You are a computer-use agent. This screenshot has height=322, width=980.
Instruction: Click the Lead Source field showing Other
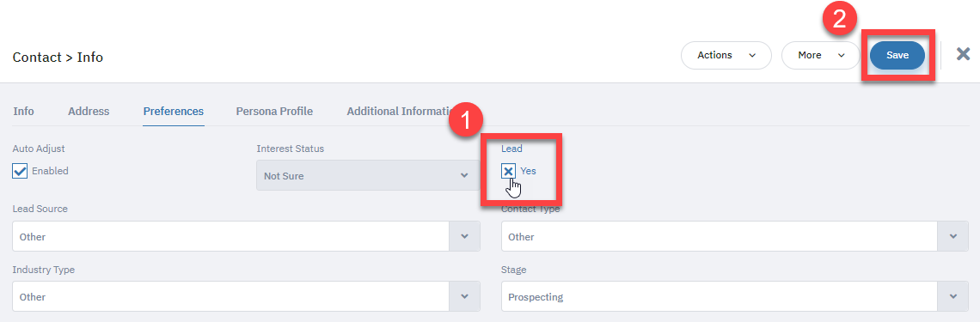pos(246,236)
